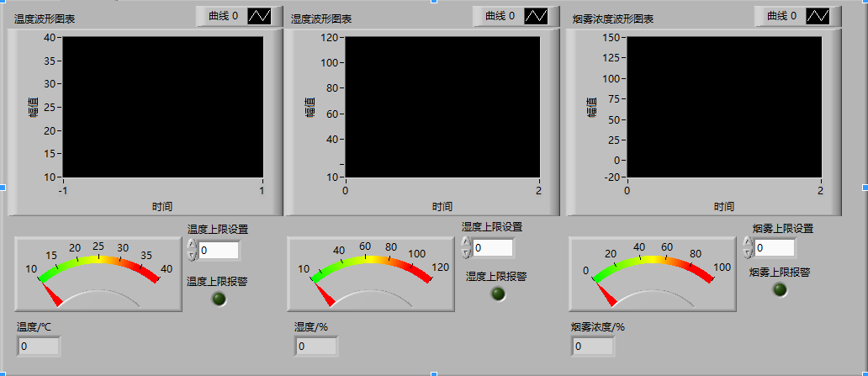Increment the 湿度上限设置 value with the up arrow
Image resolution: width=868 pixels, height=376 pixels.
coord(466,242)
